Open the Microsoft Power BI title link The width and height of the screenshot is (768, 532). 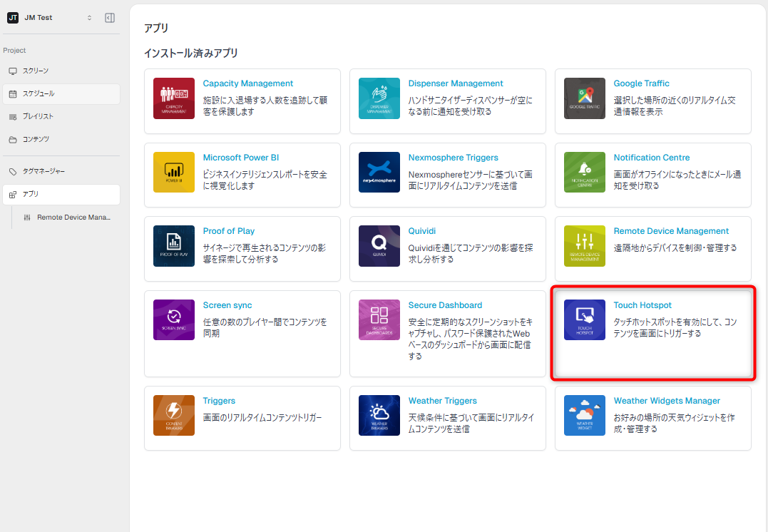[x=241, y=158]
